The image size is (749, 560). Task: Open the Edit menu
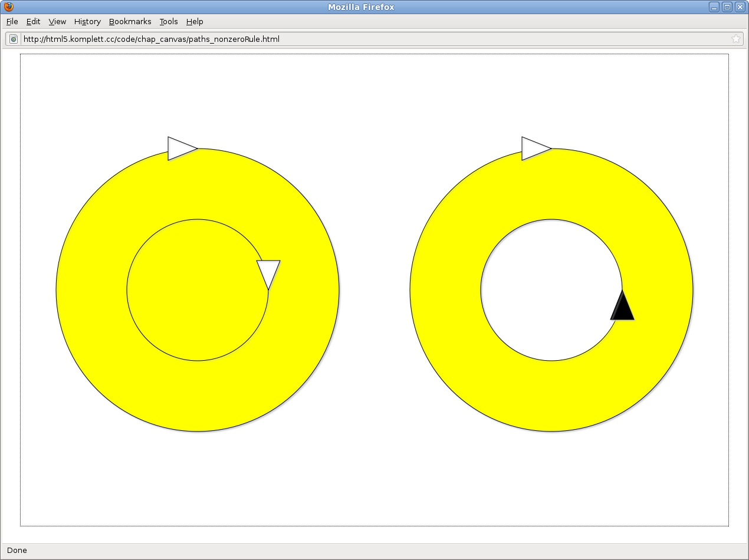point(33,21)
